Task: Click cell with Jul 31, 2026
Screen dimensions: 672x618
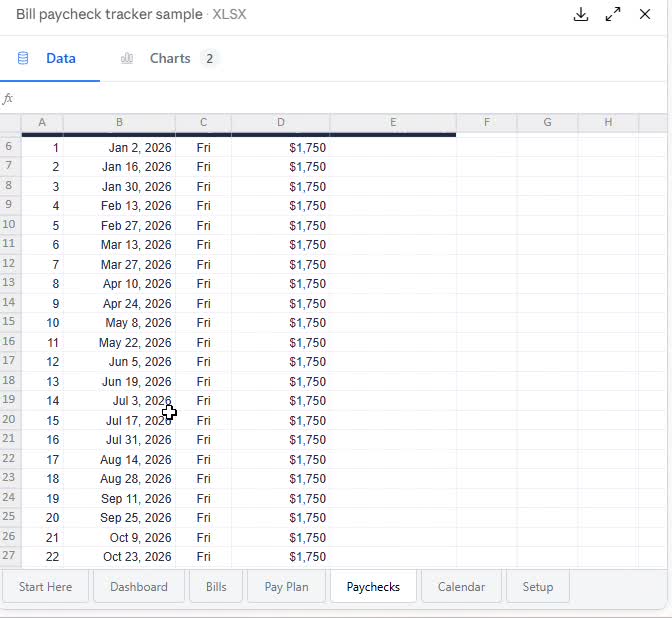Action: (119, 440)
